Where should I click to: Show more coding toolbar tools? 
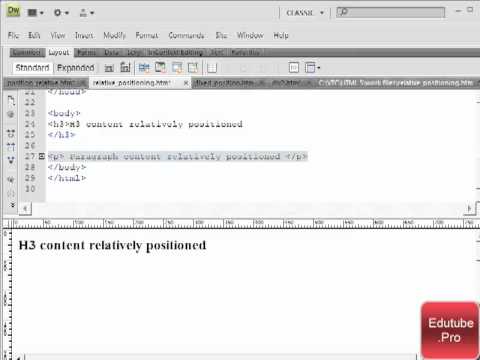coord(13,205)
